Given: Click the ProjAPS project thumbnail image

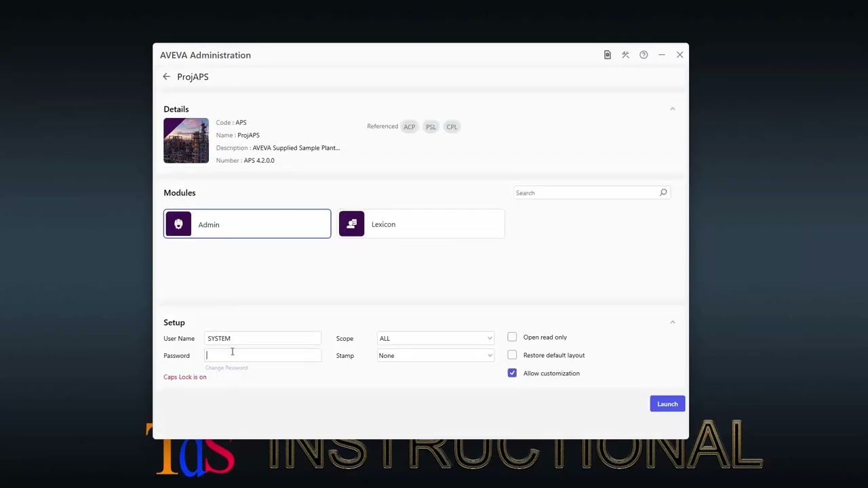Looking at the screenshot, I should 186,140.
